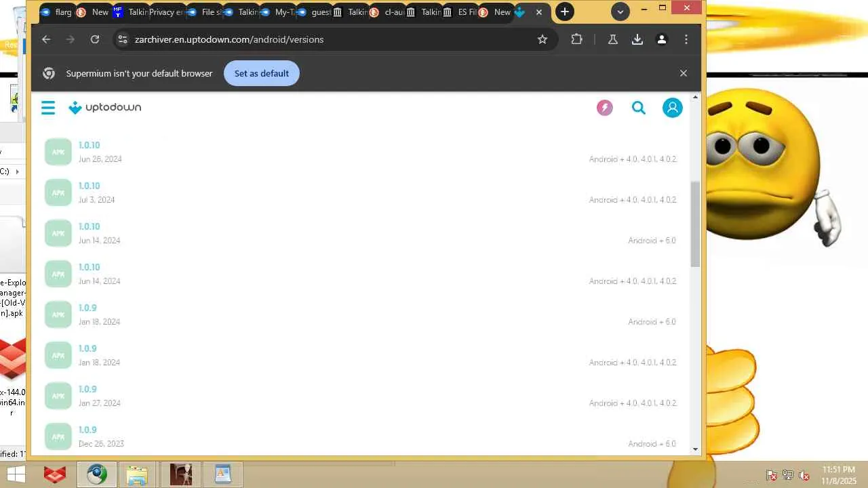Screen dimensions: 868x488
Task: View site information beside the URL
Action: (122, 39)
